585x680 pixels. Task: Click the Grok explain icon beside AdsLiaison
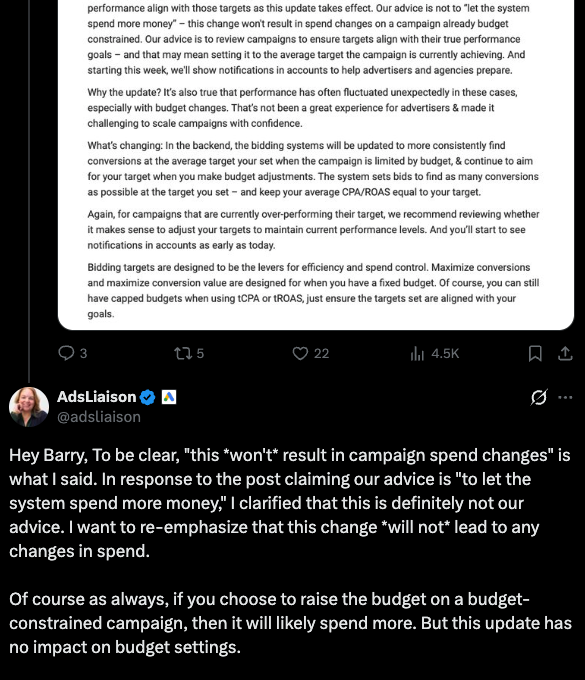click(x=539, y=397)
